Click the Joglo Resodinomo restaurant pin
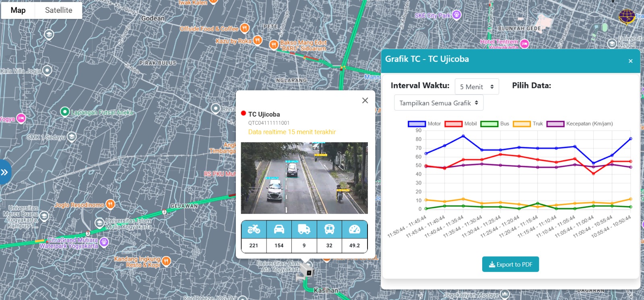 click(110, 204)
